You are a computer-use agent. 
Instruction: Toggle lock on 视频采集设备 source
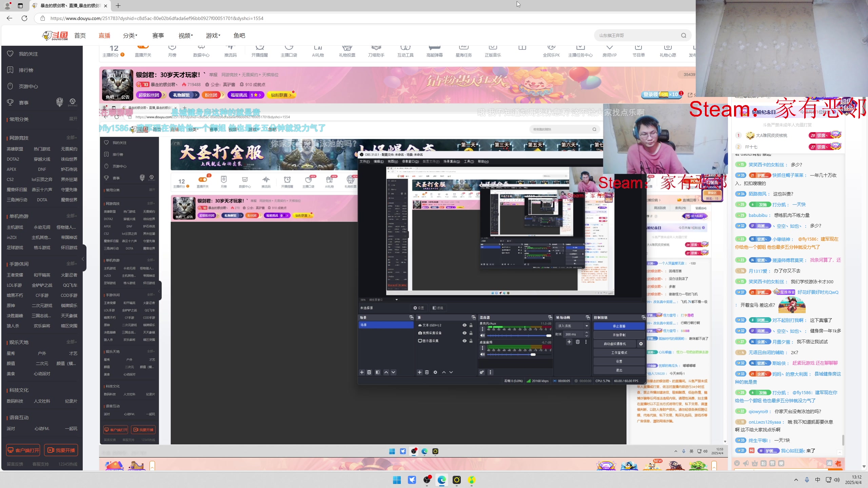[471, 333]
